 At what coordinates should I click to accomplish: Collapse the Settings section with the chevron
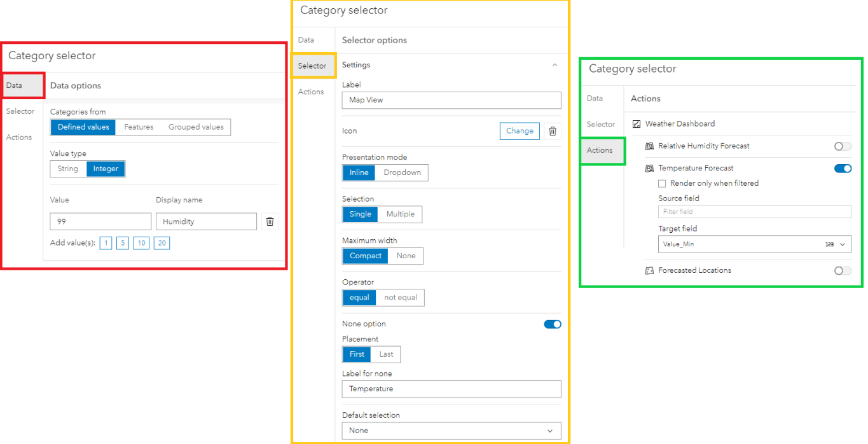pyautogui.click(x=555, y=64)
